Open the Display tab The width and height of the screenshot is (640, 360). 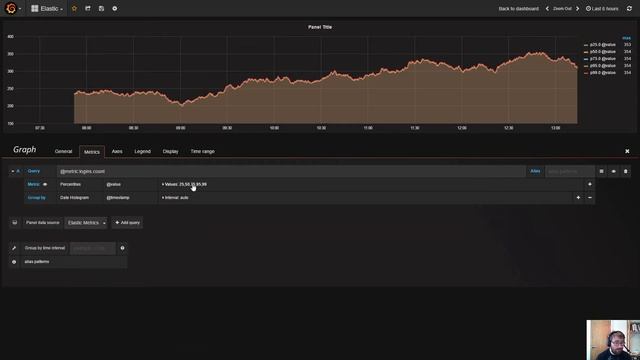tap(170, 151)
